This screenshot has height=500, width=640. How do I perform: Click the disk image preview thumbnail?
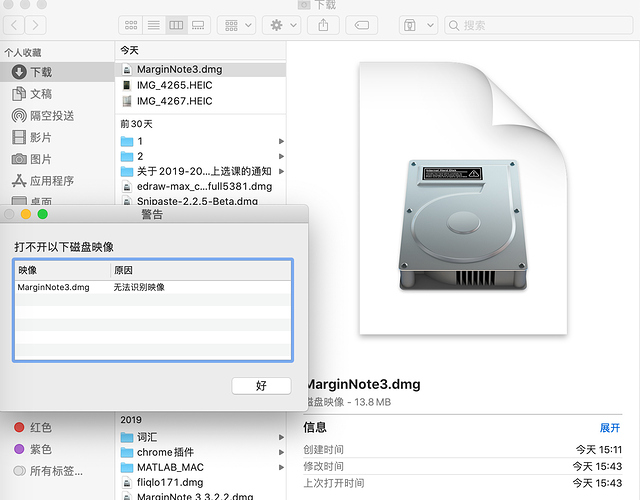(x=463, y=198)
